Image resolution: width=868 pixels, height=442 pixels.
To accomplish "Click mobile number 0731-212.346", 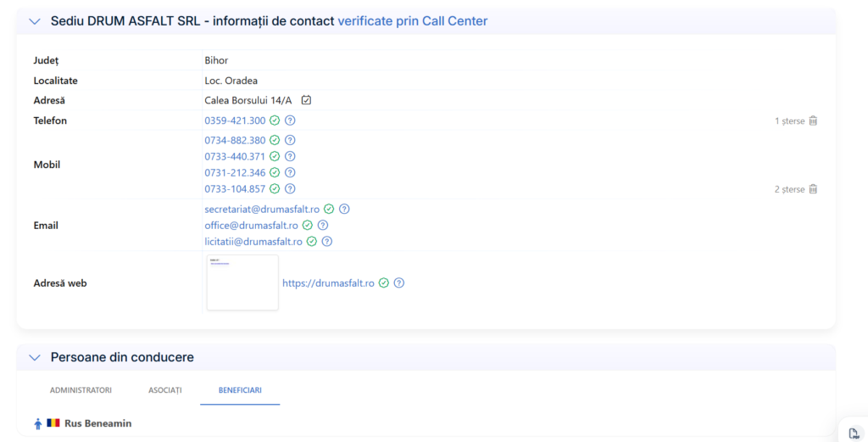I will pos(235,173).
